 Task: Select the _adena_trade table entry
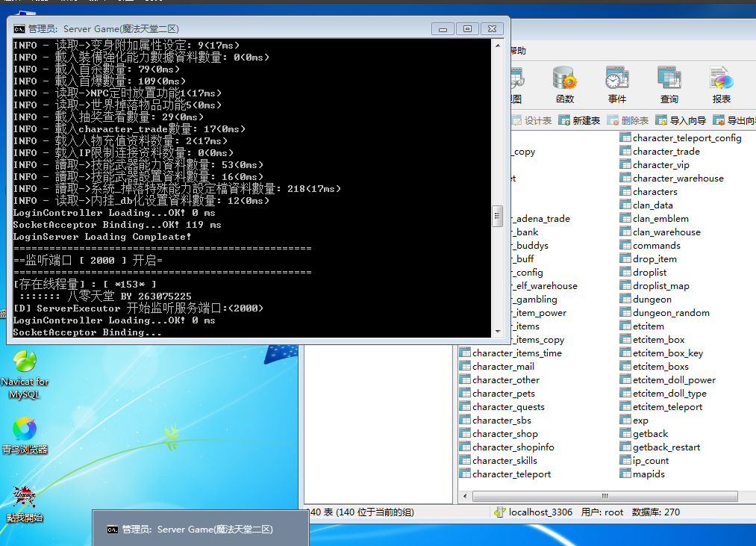tap(541, 219)
